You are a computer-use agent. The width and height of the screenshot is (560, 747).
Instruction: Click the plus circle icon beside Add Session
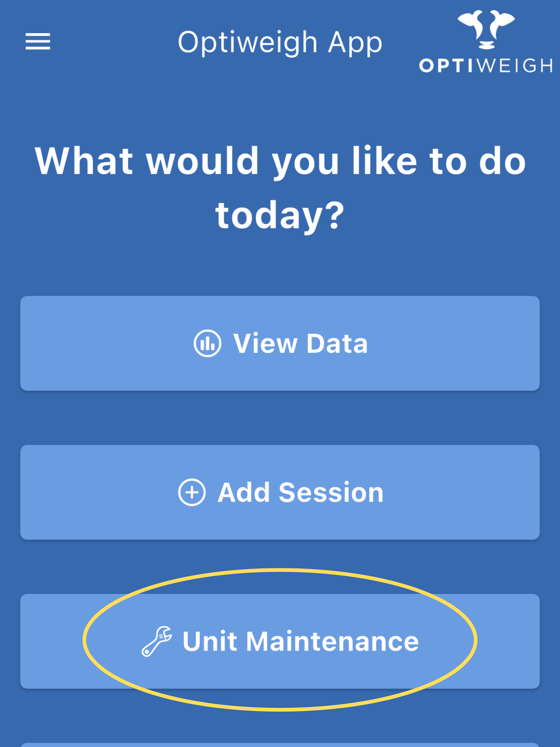(192, 492)
